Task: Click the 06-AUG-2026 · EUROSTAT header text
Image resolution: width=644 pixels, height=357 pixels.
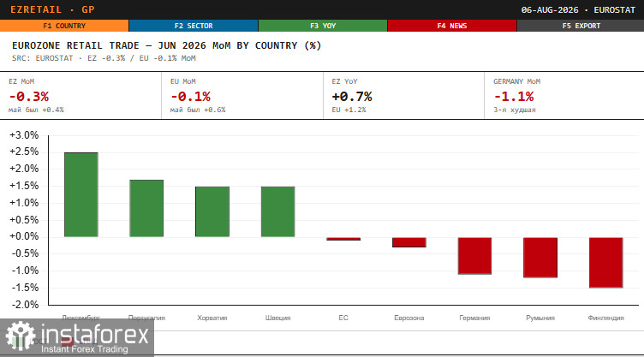Action: click(x=578, y=10)
